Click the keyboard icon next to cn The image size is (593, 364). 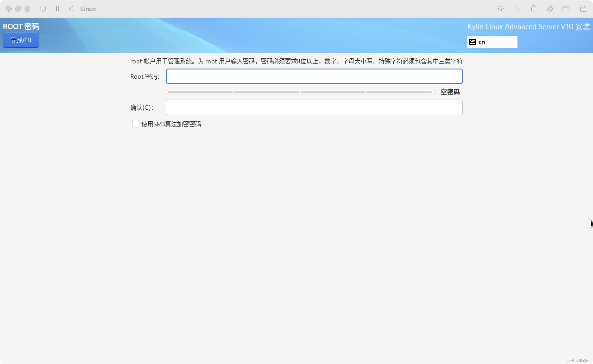pyautogui.click(x=473, y=42)
